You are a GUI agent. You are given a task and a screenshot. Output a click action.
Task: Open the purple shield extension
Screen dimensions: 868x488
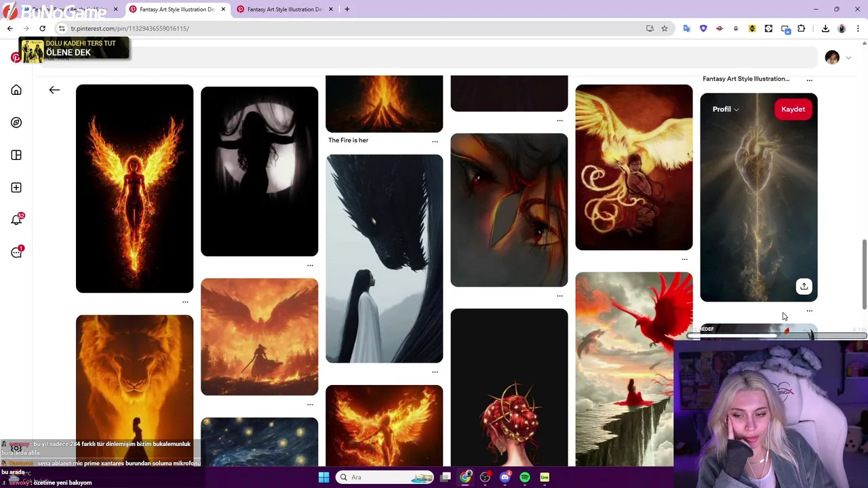(x=703, y=28)
